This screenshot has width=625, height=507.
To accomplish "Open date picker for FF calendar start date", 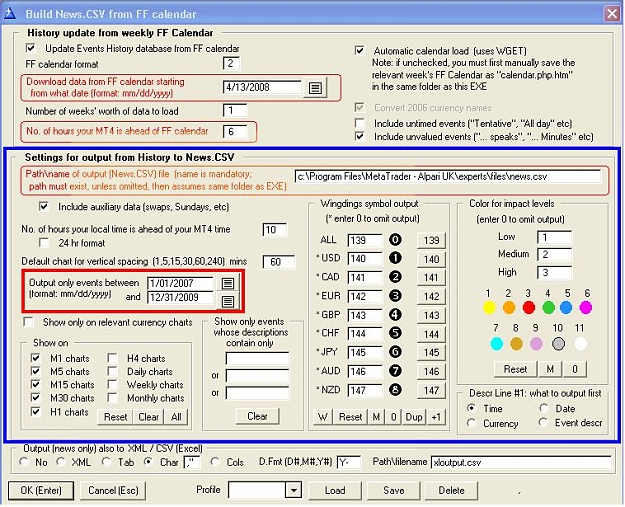I will point(315,87).
